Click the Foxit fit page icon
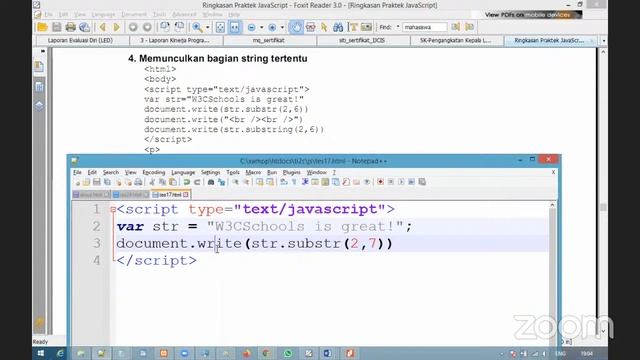Screen dimensions: 640x360 pos(220,27)
